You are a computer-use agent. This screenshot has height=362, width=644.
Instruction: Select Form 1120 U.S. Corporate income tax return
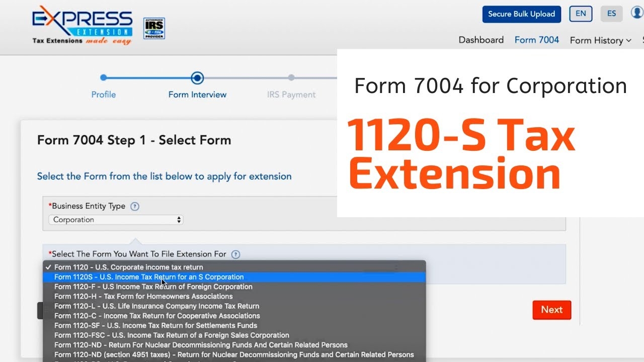[x=234, y=267]
